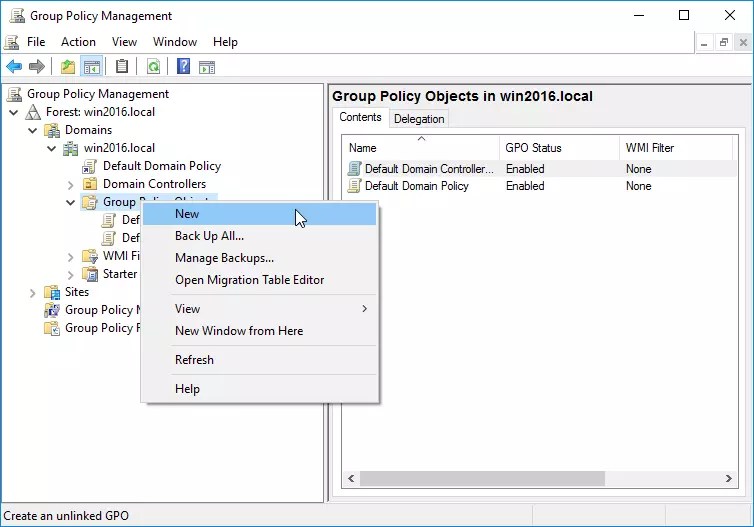The height and width of the screenshot is (527, 754).
Task: Click the Forward arrow toolbar icon
Action: tap(37, 66)
